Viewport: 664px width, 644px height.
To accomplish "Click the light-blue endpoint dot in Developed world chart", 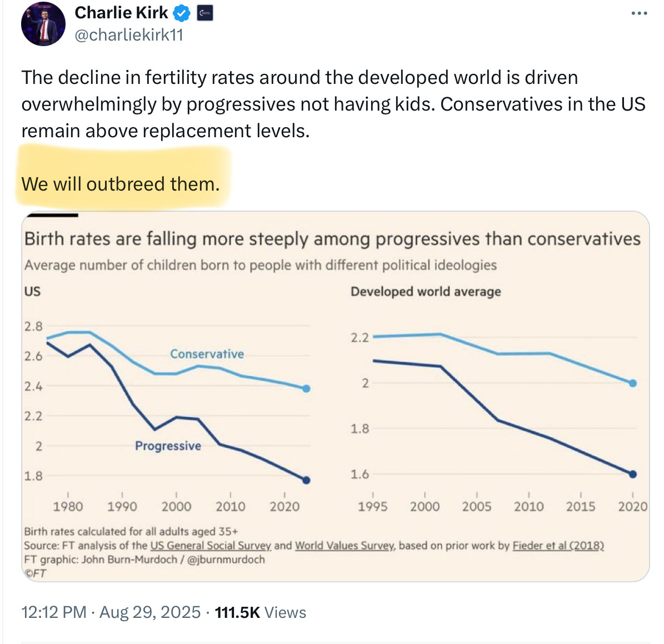I will pos(633,383).
